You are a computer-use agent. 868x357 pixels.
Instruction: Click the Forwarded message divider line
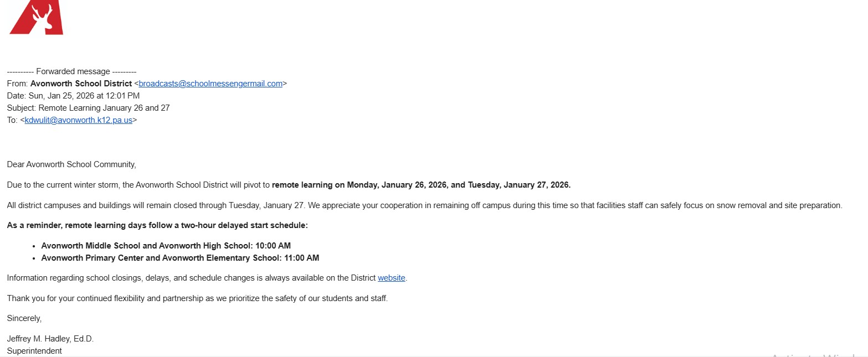tap(71, 71)
